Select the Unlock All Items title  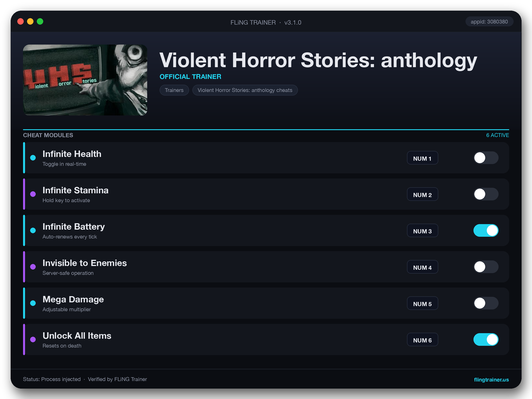click(x=77, y=336)
